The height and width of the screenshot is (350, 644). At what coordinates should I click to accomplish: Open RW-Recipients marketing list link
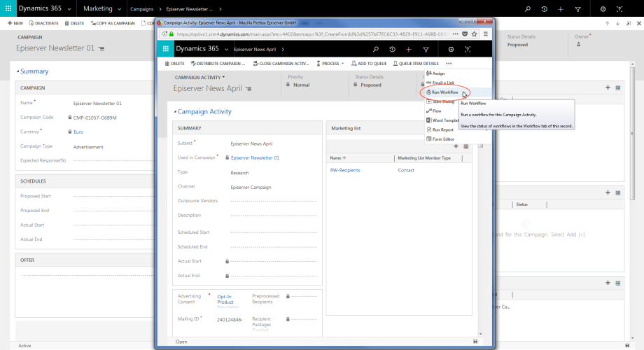345,170
